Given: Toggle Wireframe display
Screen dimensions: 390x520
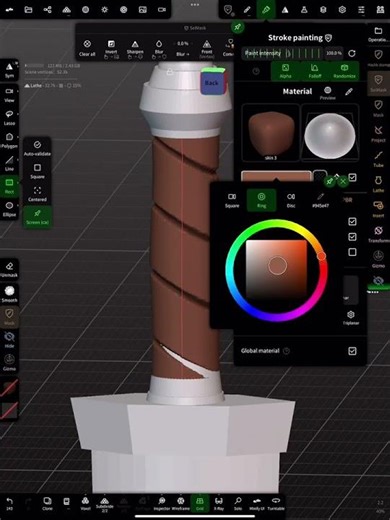Looking at the screenshot, I should pyautogui.click(x=180, y=504).
